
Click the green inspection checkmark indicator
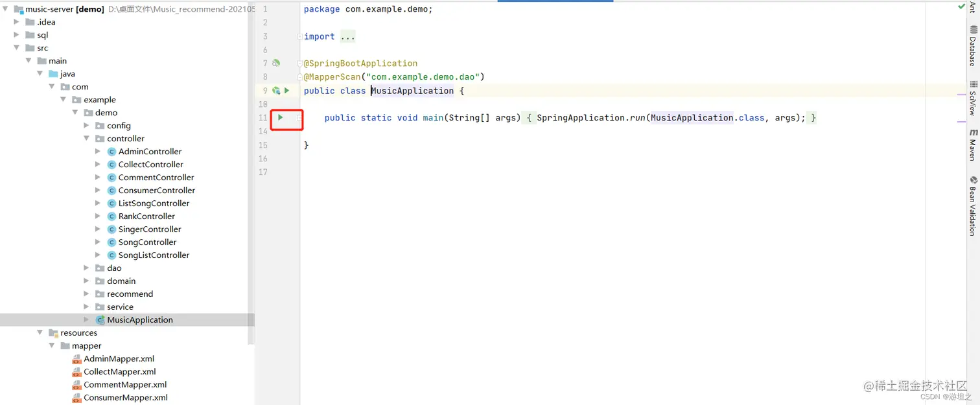(961, 6)
